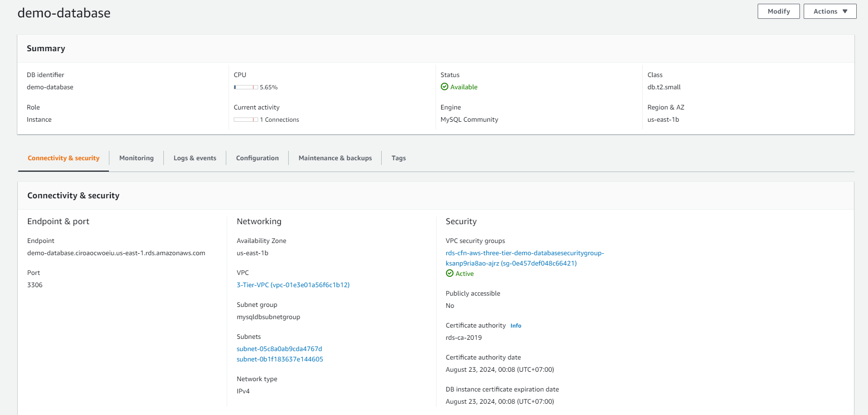Click port value 3306
Image resolution: width=868 pixels, height=415 pixels.
tap(35, 285)
